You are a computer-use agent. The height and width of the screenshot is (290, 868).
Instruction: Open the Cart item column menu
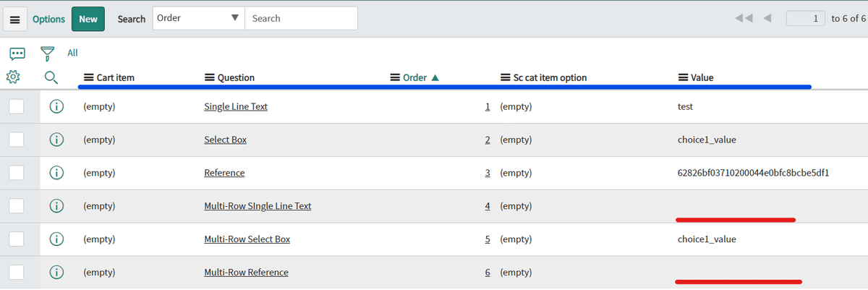pos(89,77)
